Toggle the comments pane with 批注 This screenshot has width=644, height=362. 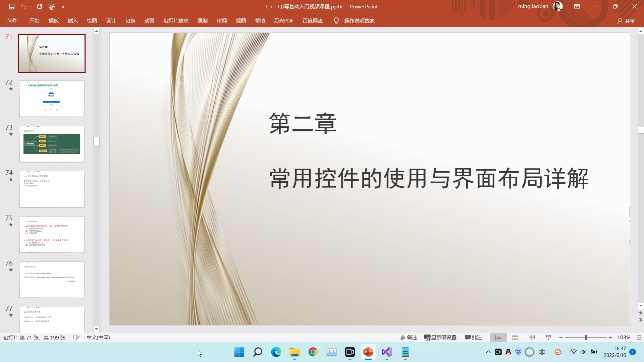click(473, 338)
